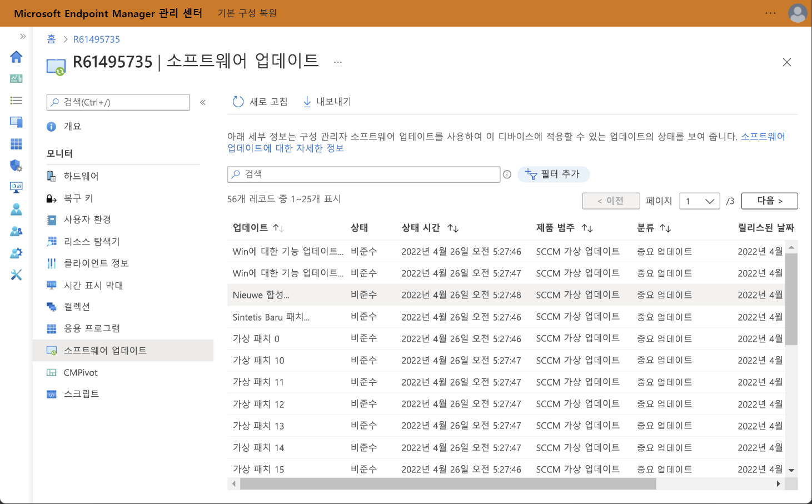
Task: Click the table's scroll right arrow
Action: (779, 484)
